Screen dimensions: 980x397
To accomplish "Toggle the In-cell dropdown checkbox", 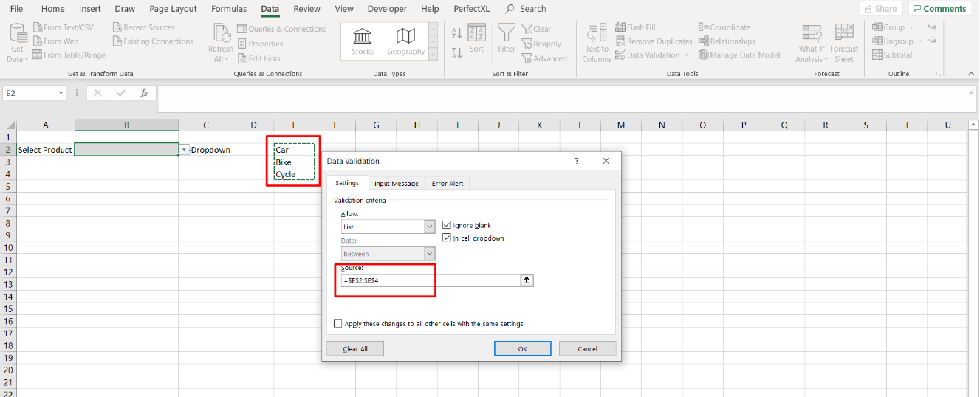I will [x=447, y=238].
